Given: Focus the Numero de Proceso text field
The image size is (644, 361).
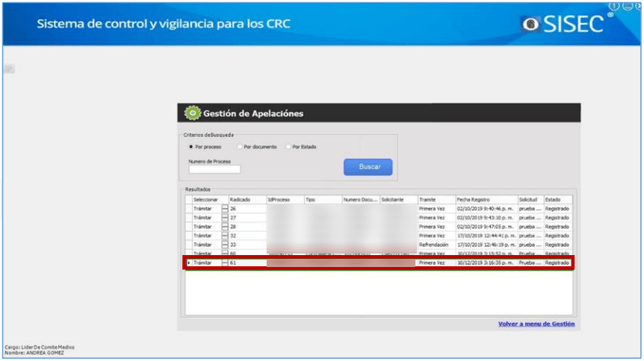Looking at the screenshot, I should tap(214, 169).
